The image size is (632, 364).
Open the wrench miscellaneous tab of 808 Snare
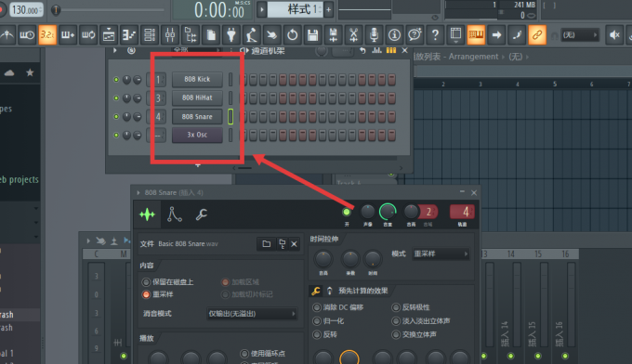(x=201, y=214)
